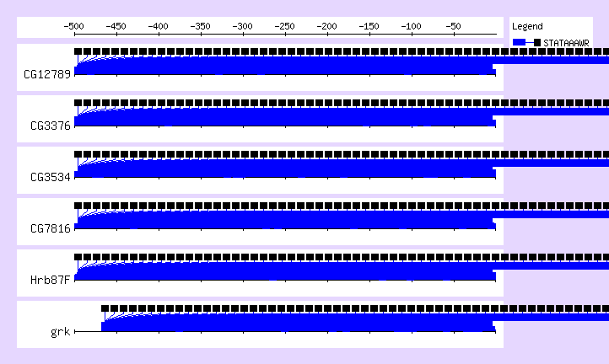Click the CG12789 gene label

click(47, 73)
